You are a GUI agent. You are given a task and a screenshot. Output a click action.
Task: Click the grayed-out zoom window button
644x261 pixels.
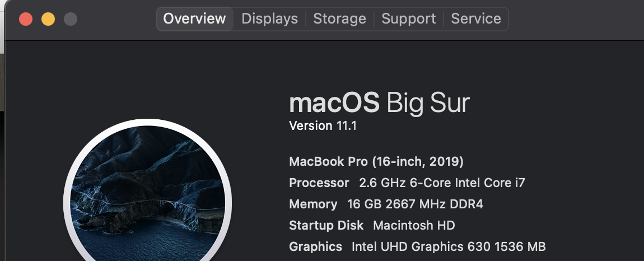(71, 20)
